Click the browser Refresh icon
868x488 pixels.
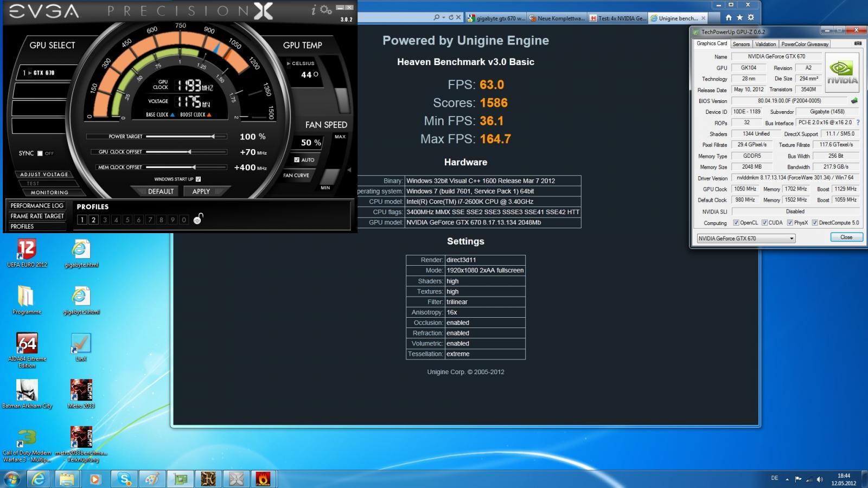pos(450,17)
